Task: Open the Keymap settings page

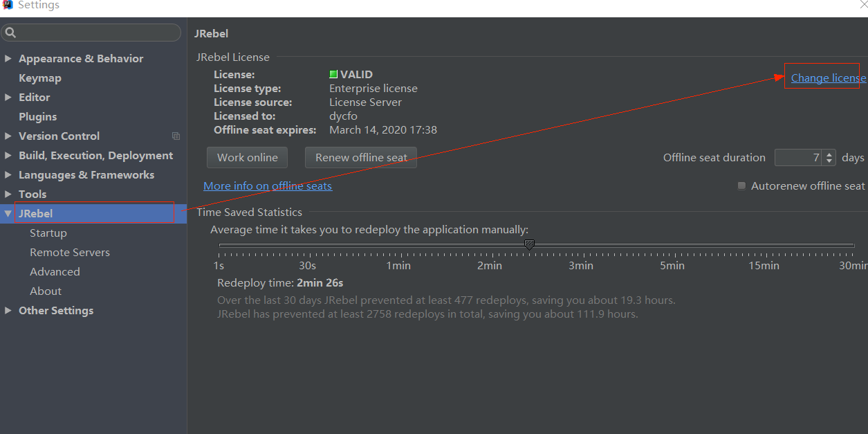Action: [x=40, y=78]
